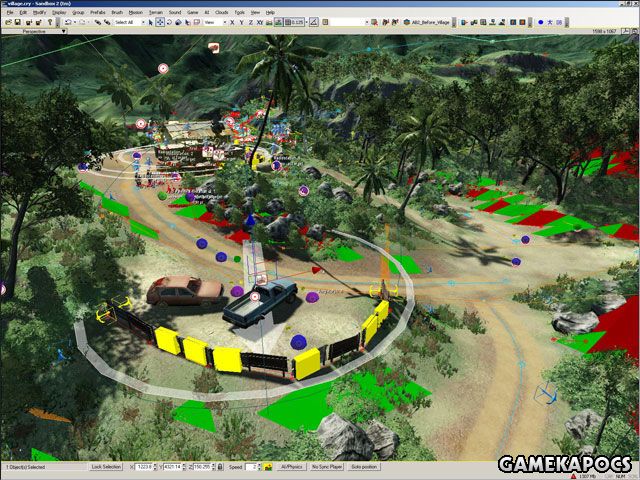Screen dimensions: 640x480
Task: Click the Y coordinate input field
Action: [x=172, y=467]
